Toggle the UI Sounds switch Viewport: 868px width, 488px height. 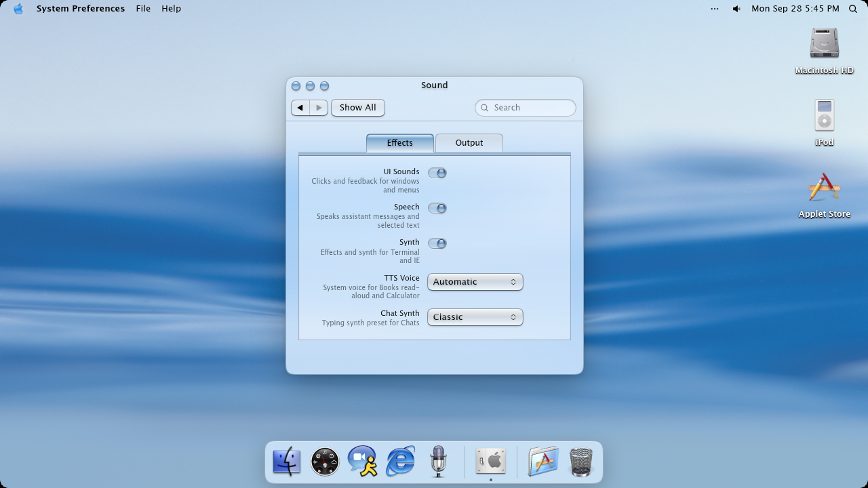click(437, 173)
